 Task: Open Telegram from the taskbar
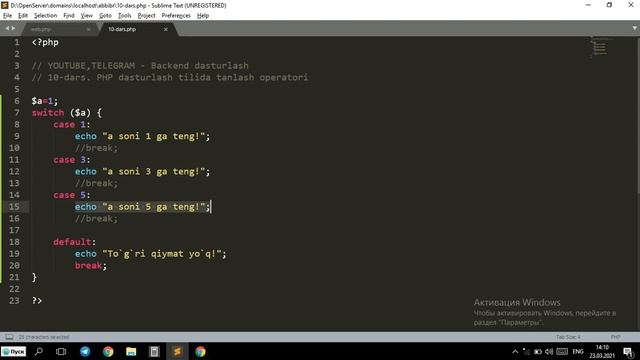pos(85,351)
